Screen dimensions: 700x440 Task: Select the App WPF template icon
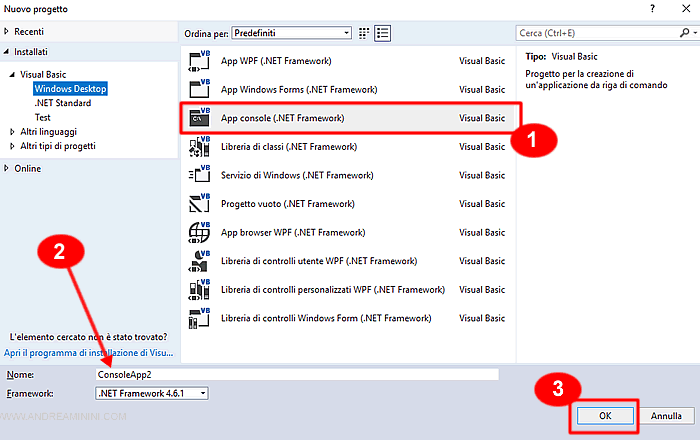click(x=196, y=60)
